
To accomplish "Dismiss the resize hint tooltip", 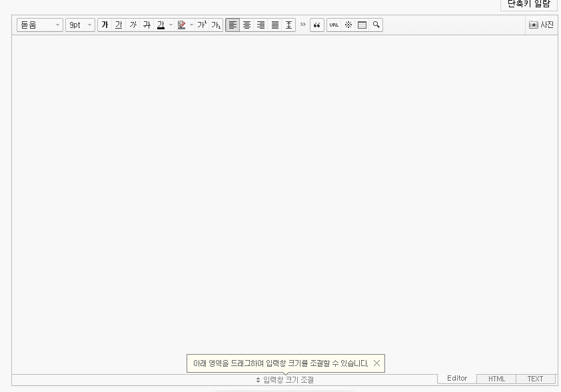I will (x=376, y=363).
